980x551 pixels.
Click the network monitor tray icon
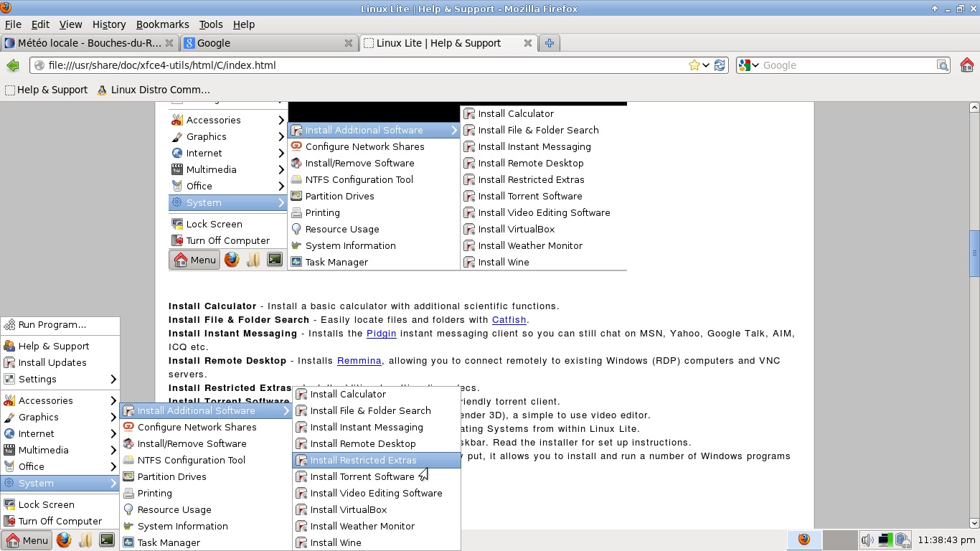tap(885, 540)
